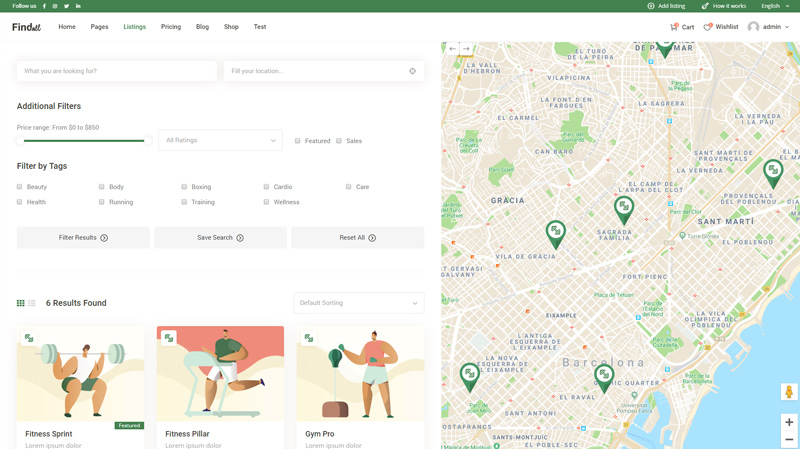Screen dimensions: 800x449
Task: Switch to list view layout icon
Action: pos(32,303)
